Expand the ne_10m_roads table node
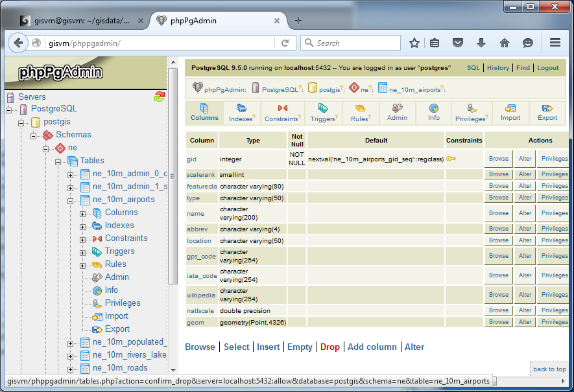The width and height of the screenshot is (574, 392). tap(70, 369)
